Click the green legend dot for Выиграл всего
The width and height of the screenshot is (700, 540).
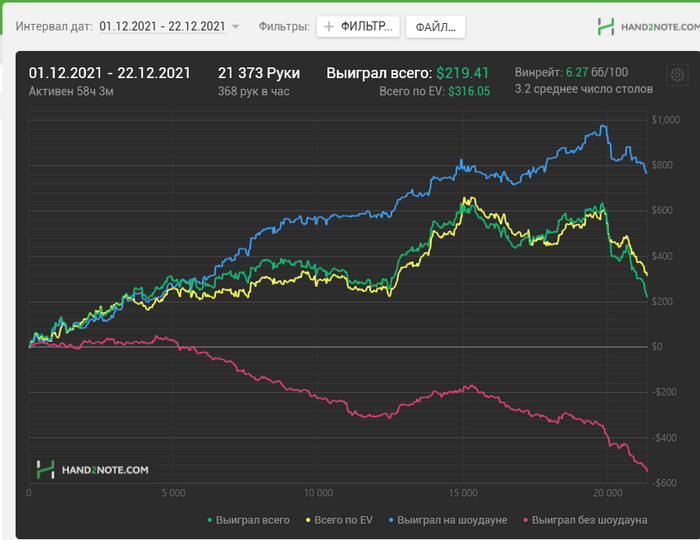coord(209,520)
